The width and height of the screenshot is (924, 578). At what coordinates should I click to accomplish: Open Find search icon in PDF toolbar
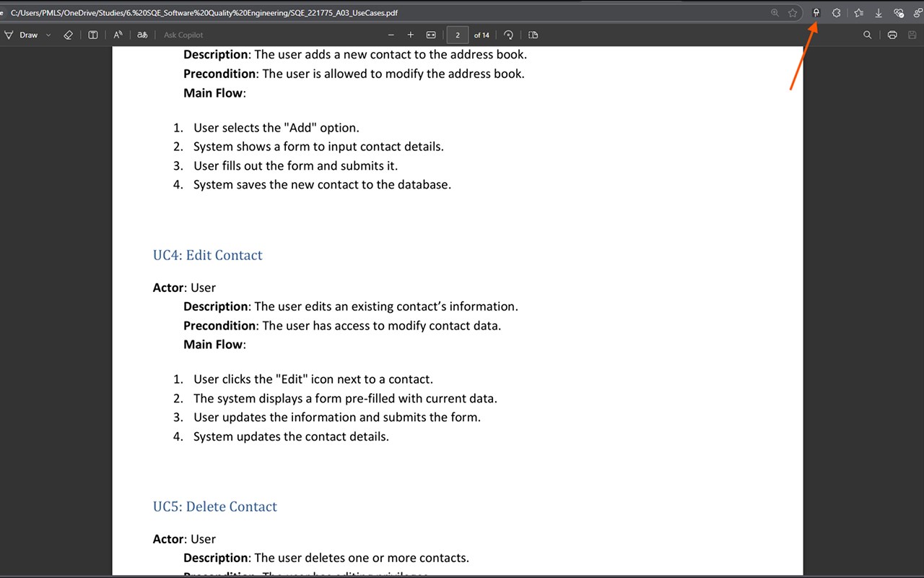tap(868, 35)
